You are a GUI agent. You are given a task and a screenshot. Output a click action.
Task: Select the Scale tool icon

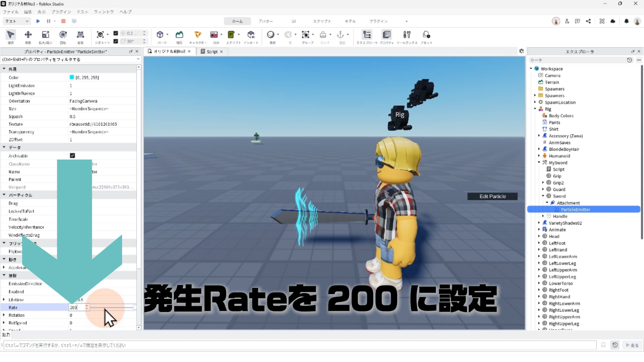pos(45,35)
